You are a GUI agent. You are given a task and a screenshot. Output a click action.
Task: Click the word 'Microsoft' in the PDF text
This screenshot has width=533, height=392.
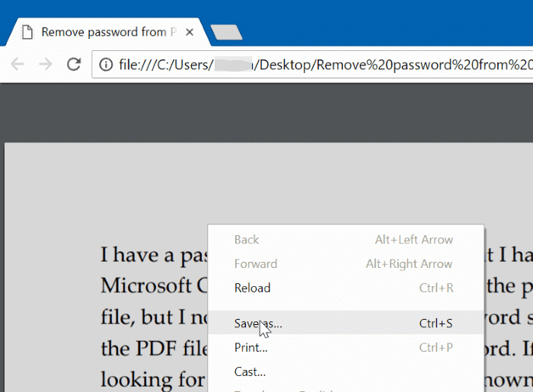pos(146,285)
